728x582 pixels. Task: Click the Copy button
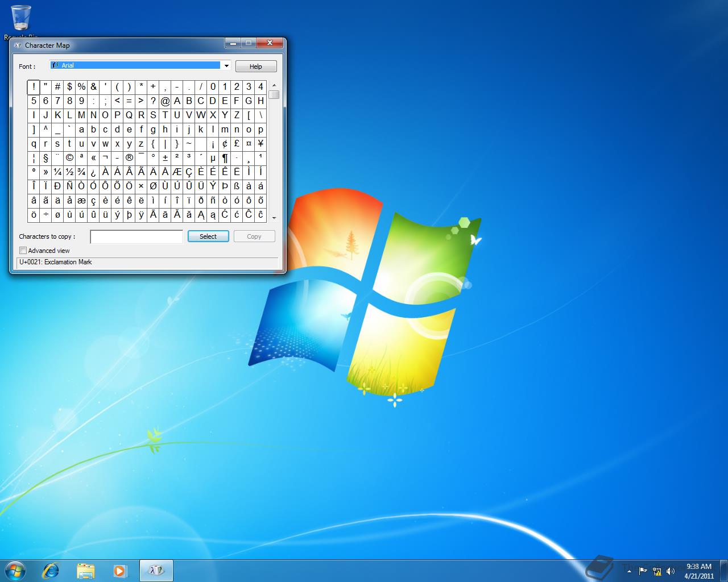pos(254,236)
